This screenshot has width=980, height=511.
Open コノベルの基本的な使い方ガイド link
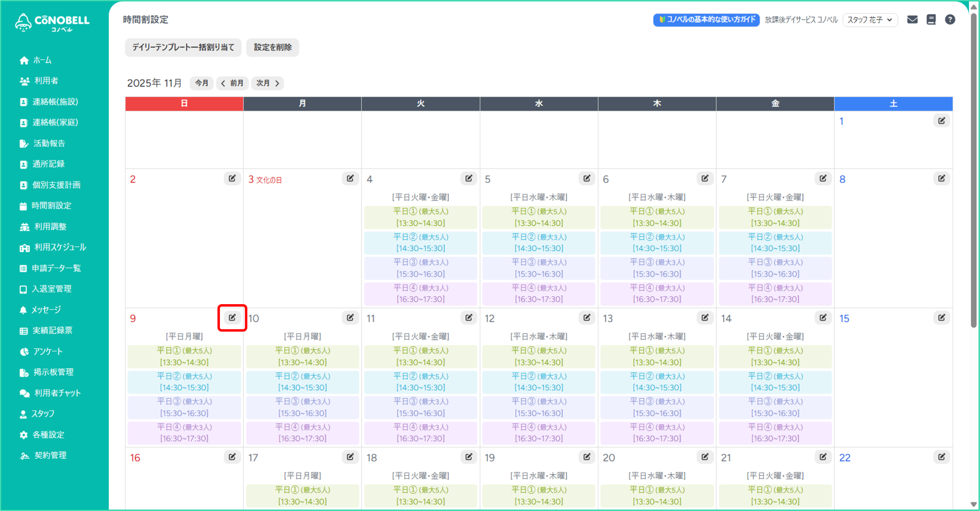(706, 20)
